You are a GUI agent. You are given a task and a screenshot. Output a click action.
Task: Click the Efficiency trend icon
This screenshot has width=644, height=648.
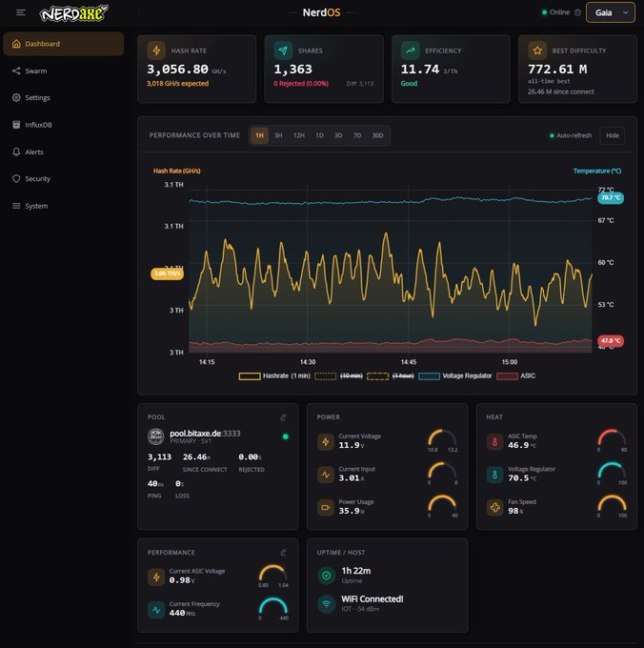click(411, 51)
